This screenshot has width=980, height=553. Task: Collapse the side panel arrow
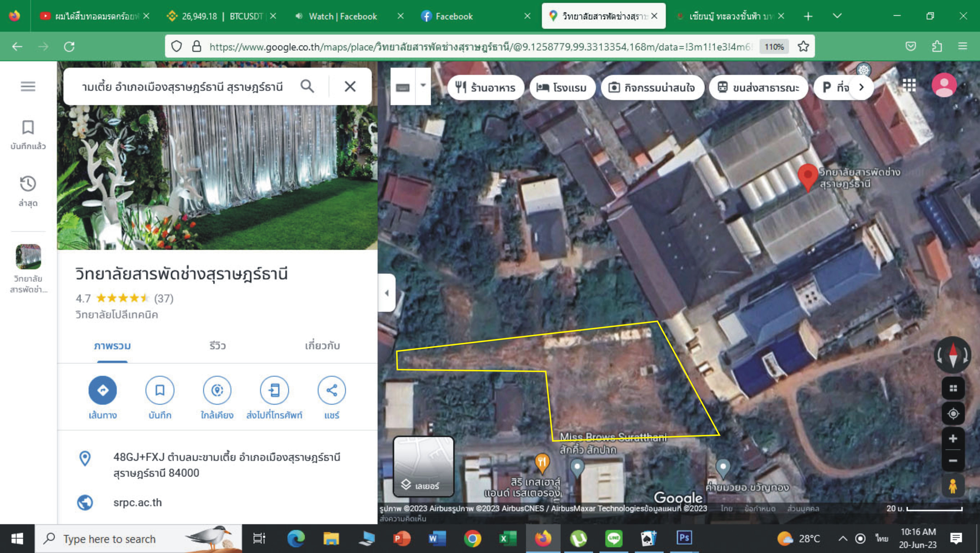[x=387, y=293]
